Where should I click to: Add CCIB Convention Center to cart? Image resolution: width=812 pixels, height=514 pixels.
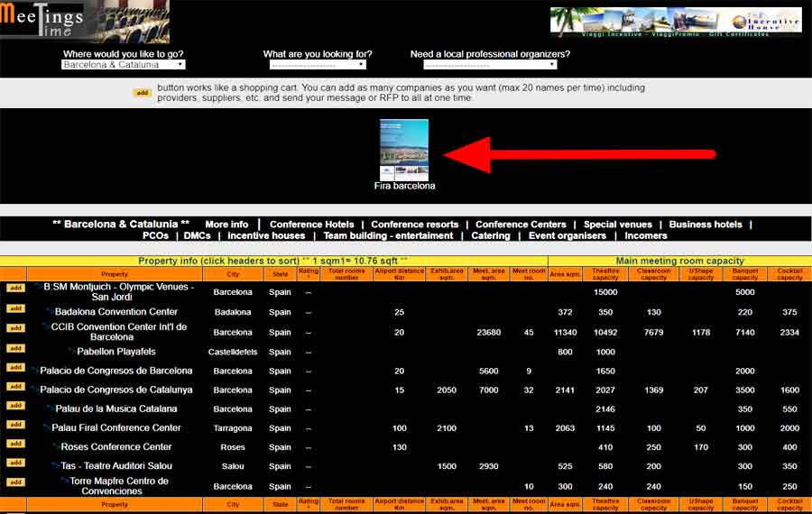[15, 328]
